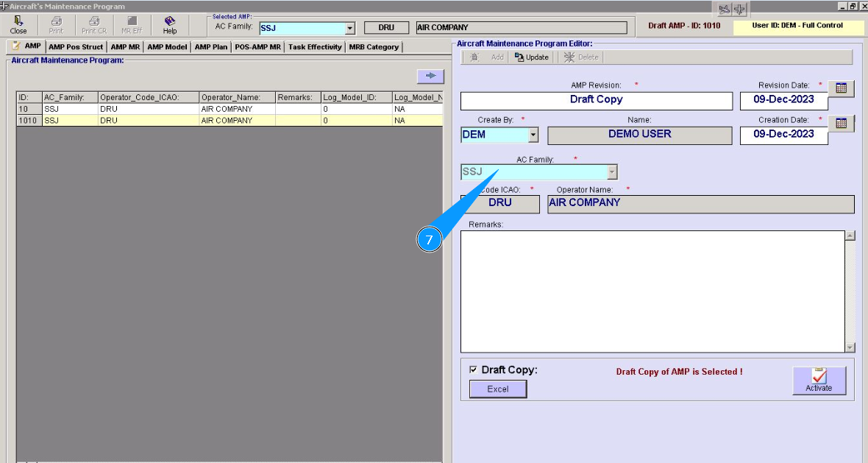The image size is (868, 463).
Task: Click the Remarks column header in the table
Action: point(298,97)
